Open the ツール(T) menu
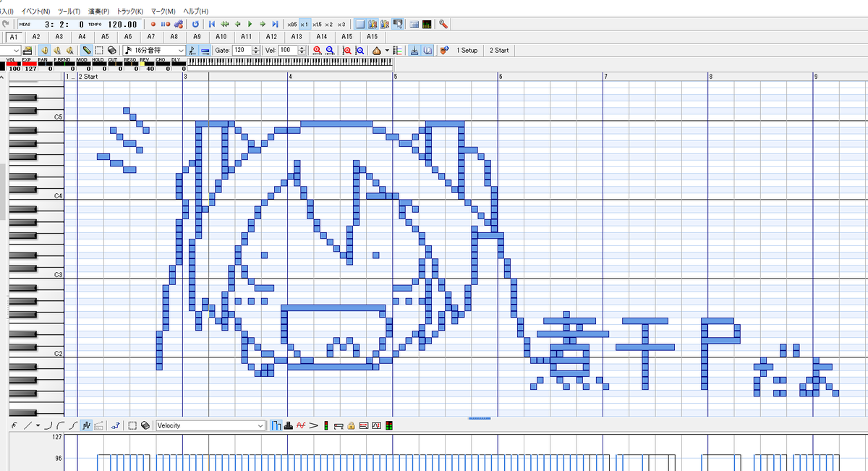 coord(69,12)
